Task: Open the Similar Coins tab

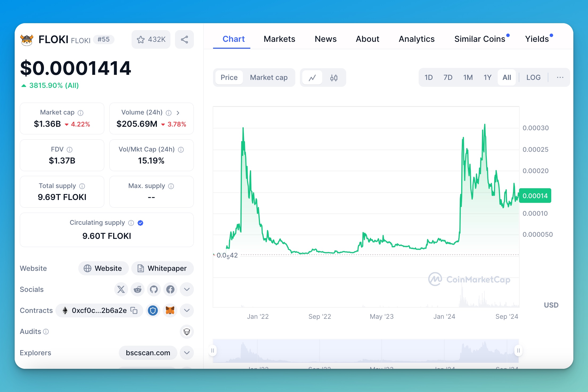Action: (x=480, y=39)
